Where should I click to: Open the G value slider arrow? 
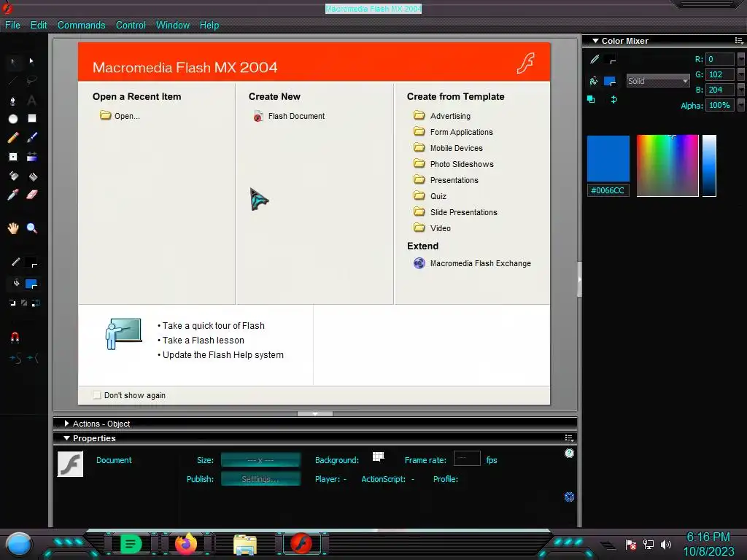tap(741, 74)
